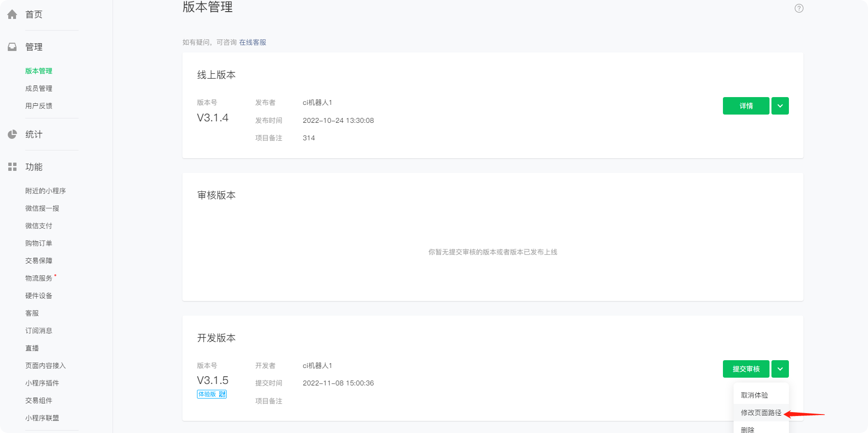Click the home icon in sidebar

pos(12,15)
